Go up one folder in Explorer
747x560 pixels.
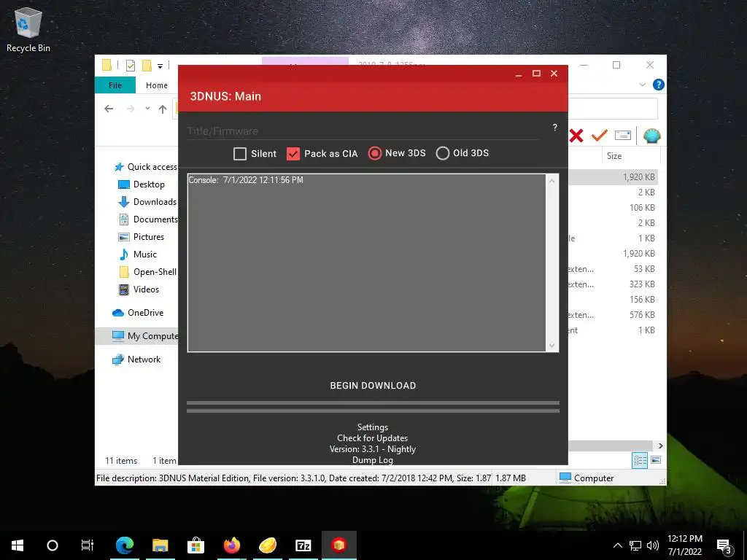(x=163, y=109)
